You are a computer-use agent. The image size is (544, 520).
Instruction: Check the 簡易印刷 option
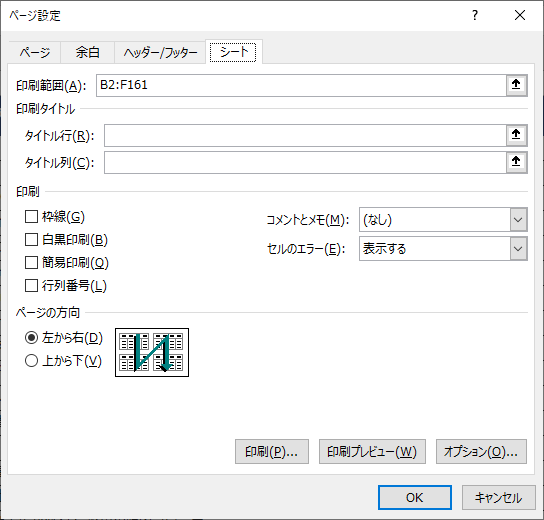31,263
